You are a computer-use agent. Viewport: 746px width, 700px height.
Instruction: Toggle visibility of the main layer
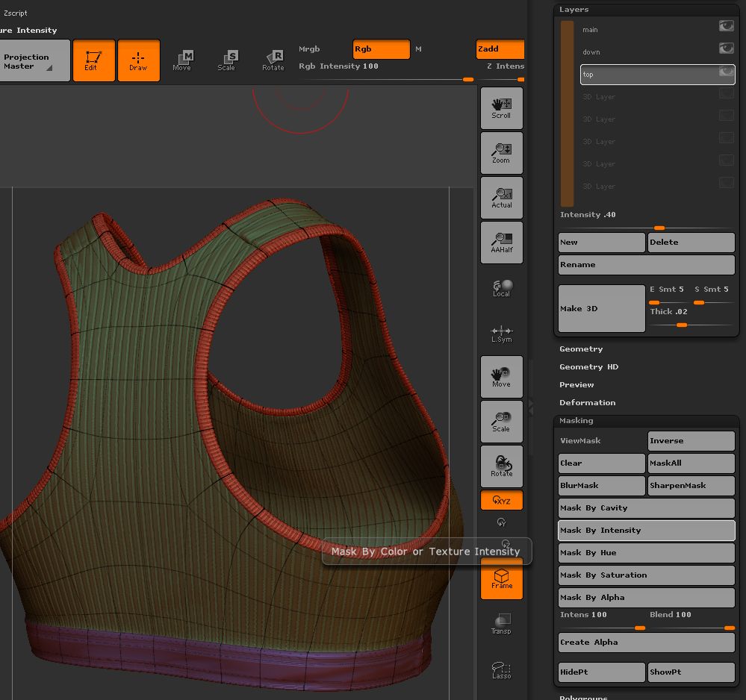tap(726, 26)
